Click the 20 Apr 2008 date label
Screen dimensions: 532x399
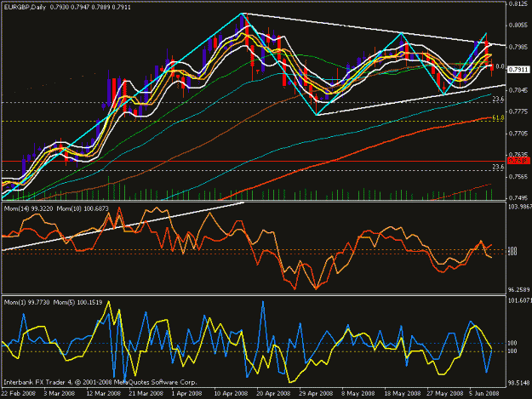(273, 393)
